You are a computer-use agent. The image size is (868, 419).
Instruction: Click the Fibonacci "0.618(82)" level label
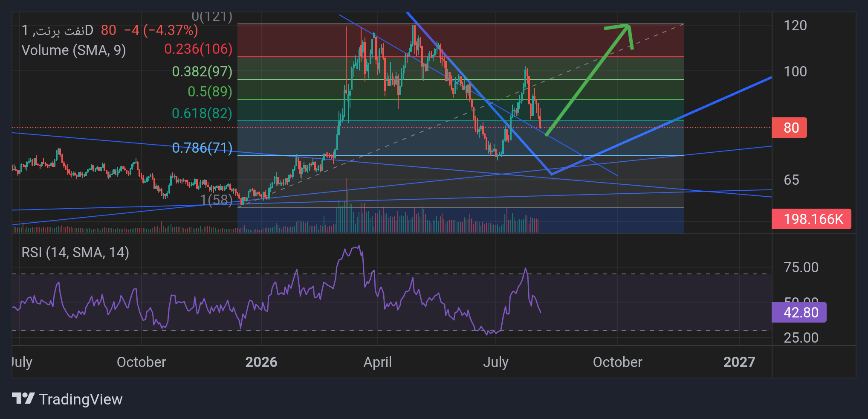click(x=202, y=113)
